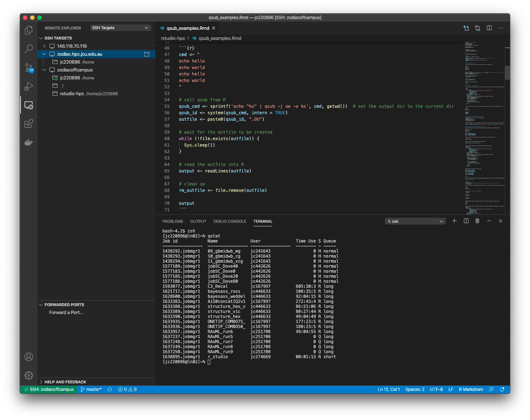Open the notifications bell in status bar

pyautogui.click(x=502, y=389)
